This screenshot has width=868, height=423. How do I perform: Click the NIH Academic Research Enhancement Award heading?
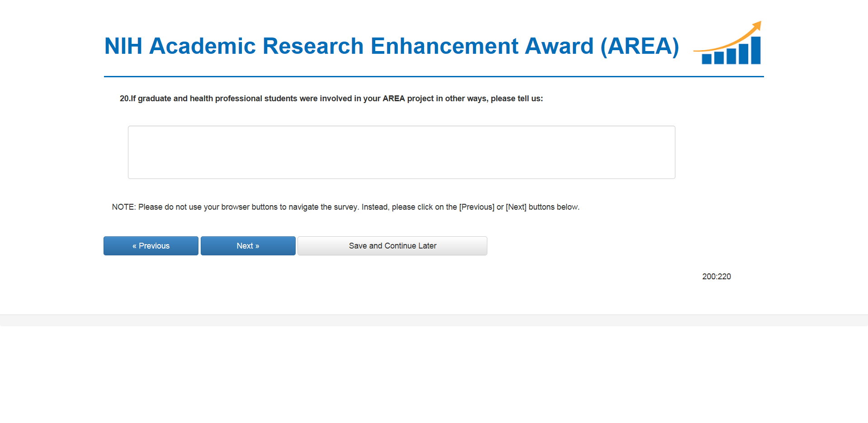[x=391, y=46]
